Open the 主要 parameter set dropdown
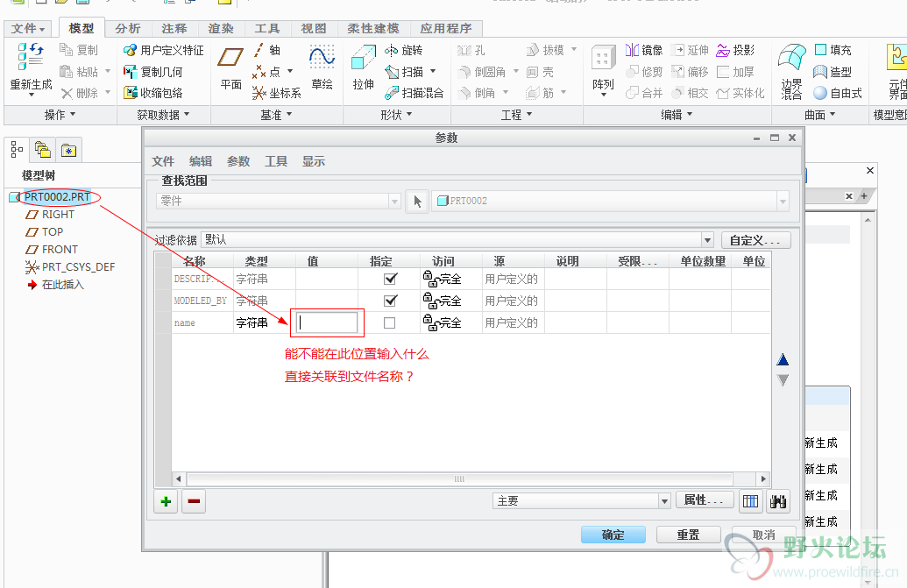 pos(664,500)
